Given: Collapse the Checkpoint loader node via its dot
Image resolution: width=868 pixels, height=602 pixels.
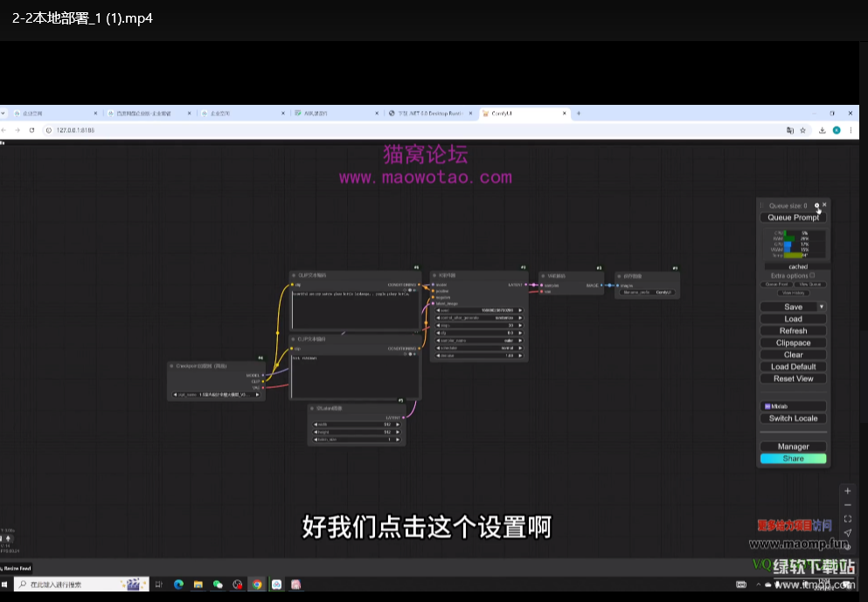Looking at the screenshot, I should pos(172,366).
